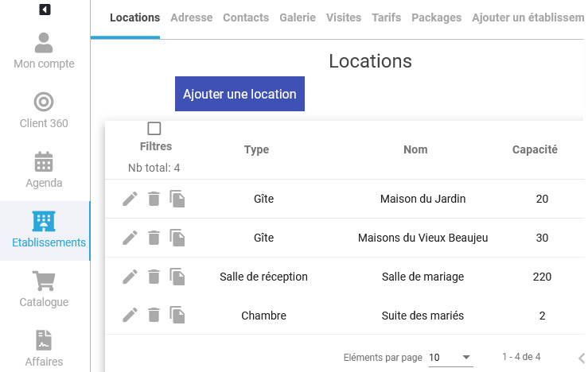Select the 'Maison du Jardin' name cell

[x=423, y=199]
